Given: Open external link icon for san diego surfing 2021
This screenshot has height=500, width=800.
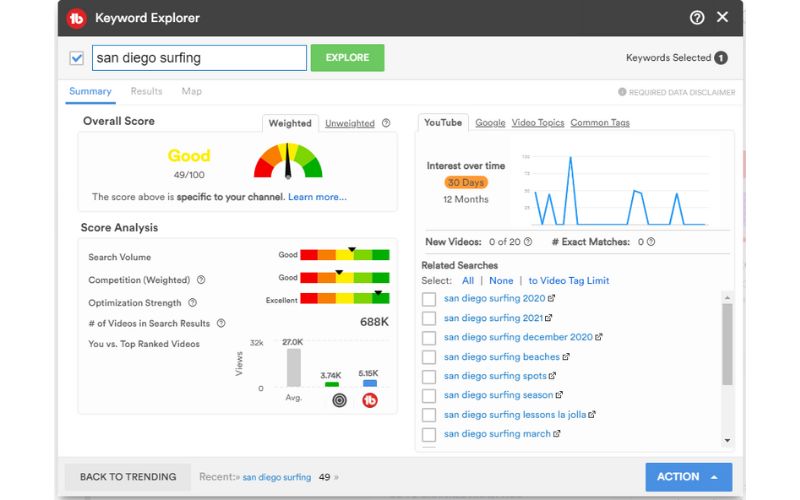Looking at the screenshot, I should 548,318.
